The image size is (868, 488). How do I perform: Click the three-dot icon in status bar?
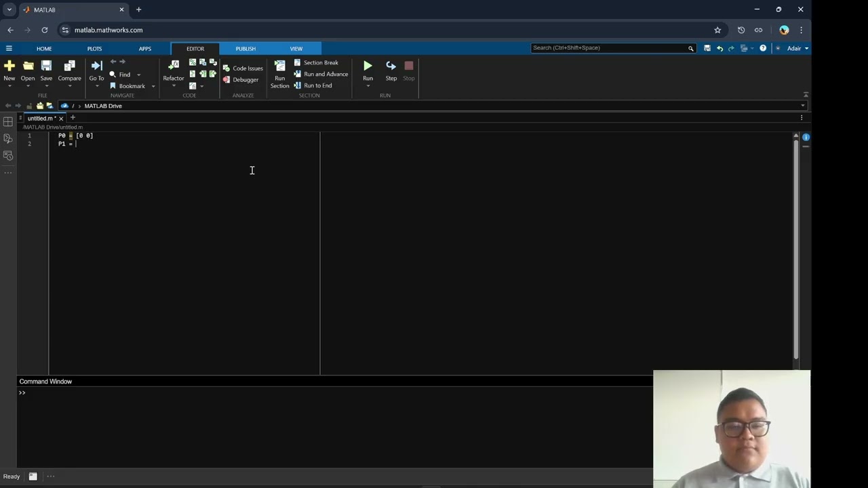coord(51,476)
